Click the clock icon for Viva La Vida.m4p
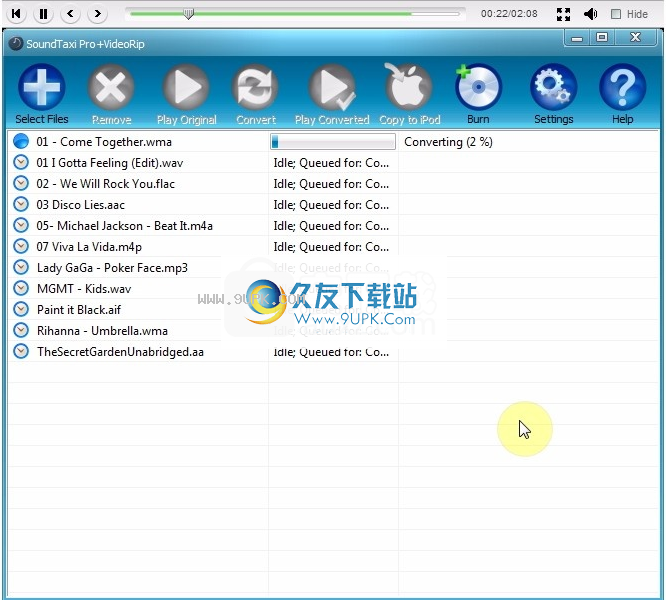668x604 pixels. point(21,246)
